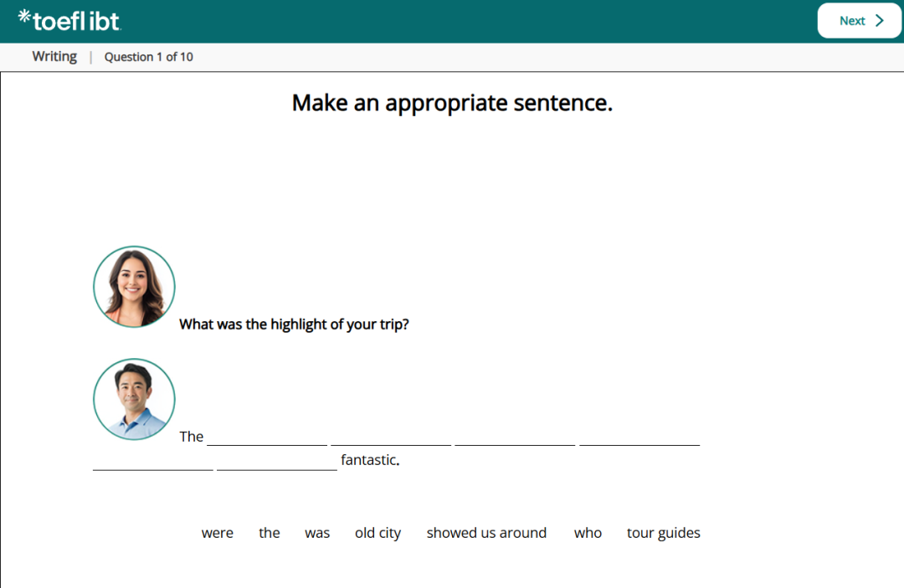Click the woman's profile picture
This screenshot has width=904, height=588.
pyautogui.click(x=134, y=286)
